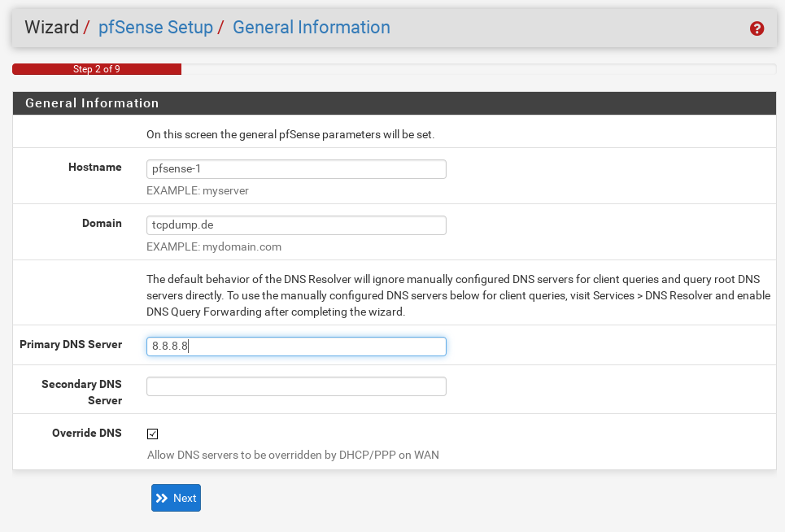Click the empty Secondary DNS Server field

(296, 386)
